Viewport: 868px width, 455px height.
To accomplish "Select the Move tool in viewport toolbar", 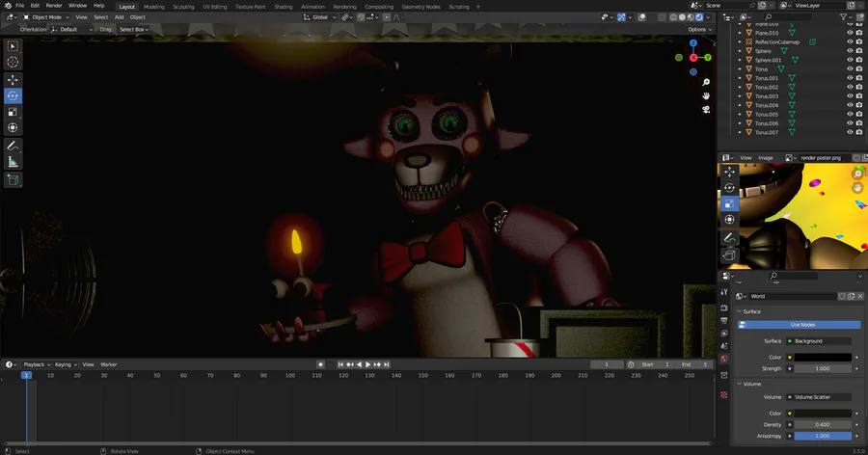I will (x=13, y=80).
